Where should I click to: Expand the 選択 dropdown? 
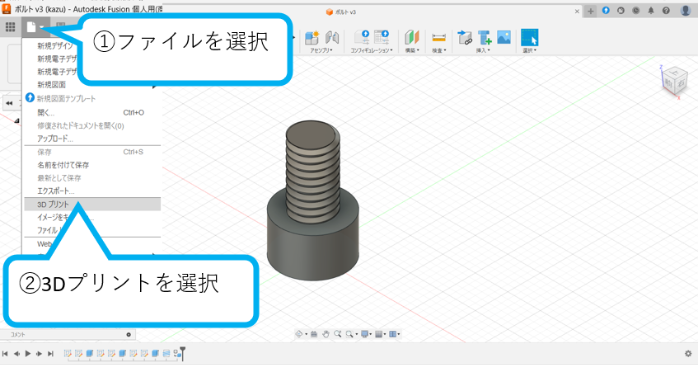pos(529,51)
